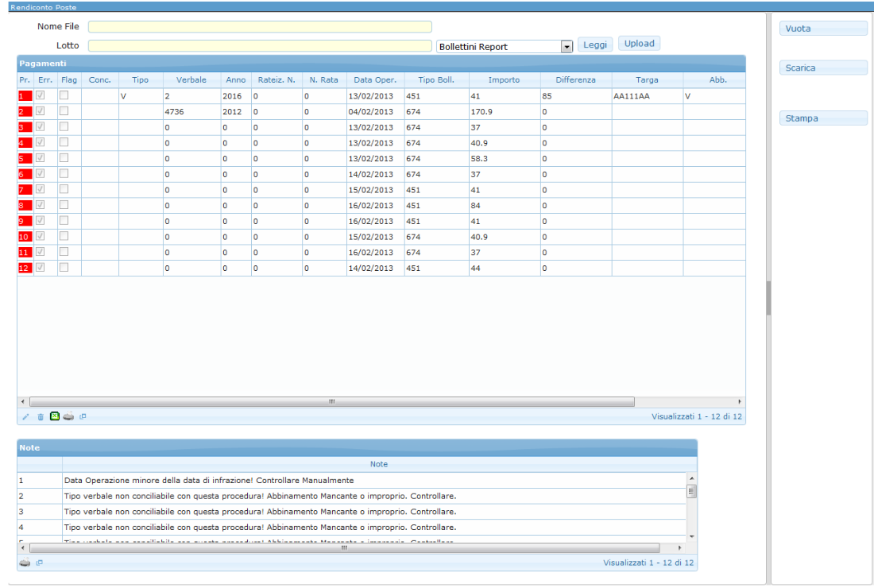Click the pencil edit icon under Pagamenti grid
This screenshot has width=874, height=588.
pyautogui.click(x=25, y=416)
